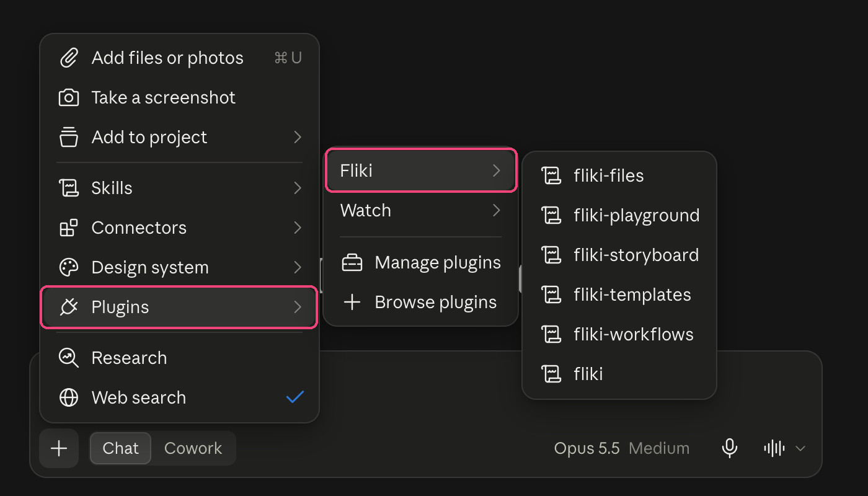
Task: Expand the Fliki plugin chevron
Action: (496, 171)
